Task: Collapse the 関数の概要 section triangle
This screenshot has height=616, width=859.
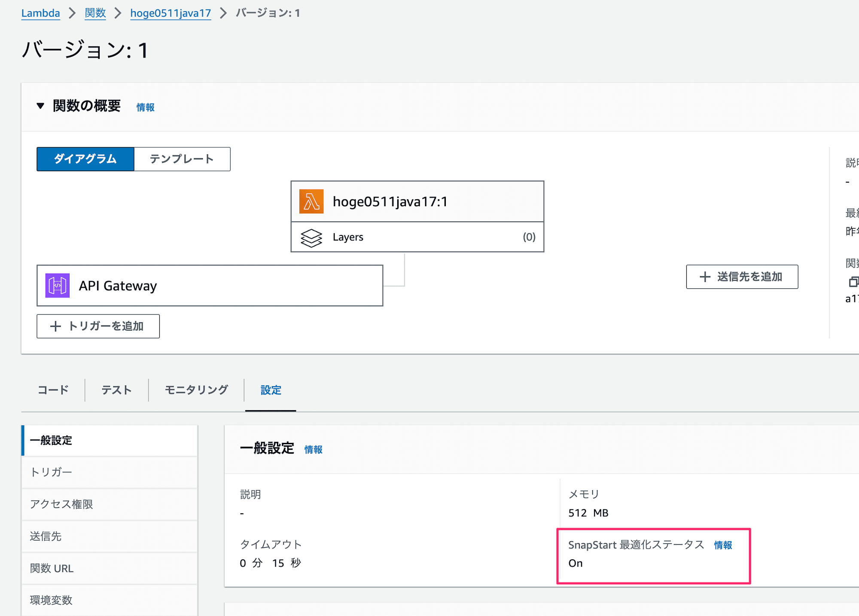Action: (x=40, y=106)
